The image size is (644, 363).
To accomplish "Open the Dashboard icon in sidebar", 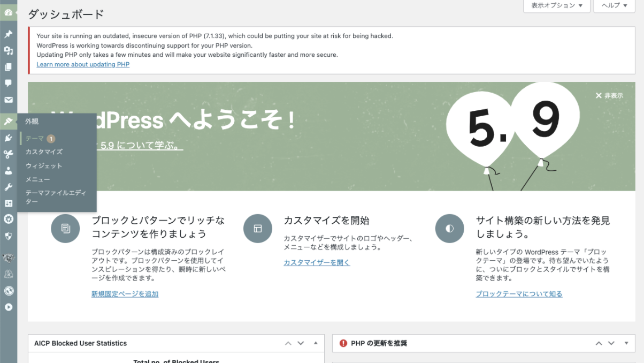I will (8, 12).
